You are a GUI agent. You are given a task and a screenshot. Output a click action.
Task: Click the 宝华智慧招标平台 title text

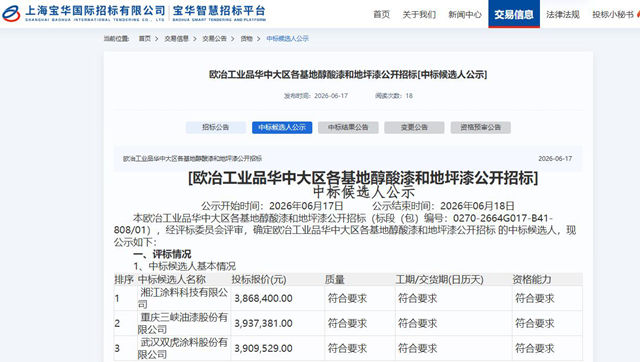tap(219, 11)
